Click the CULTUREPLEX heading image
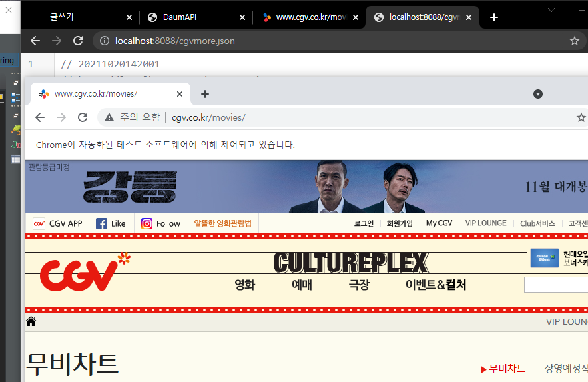The height and width of the screenshot is (382, 588). [351, 262]
